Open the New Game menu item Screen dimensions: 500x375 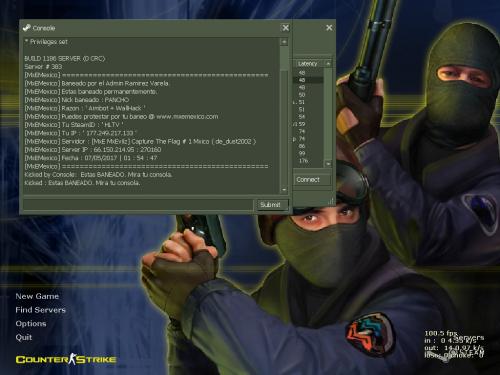pos(37,296)
